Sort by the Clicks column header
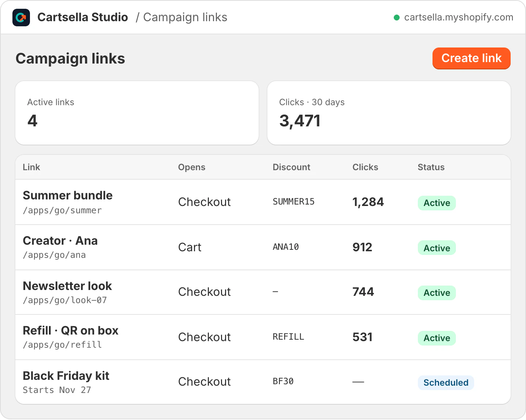 [x=365, y=167]
